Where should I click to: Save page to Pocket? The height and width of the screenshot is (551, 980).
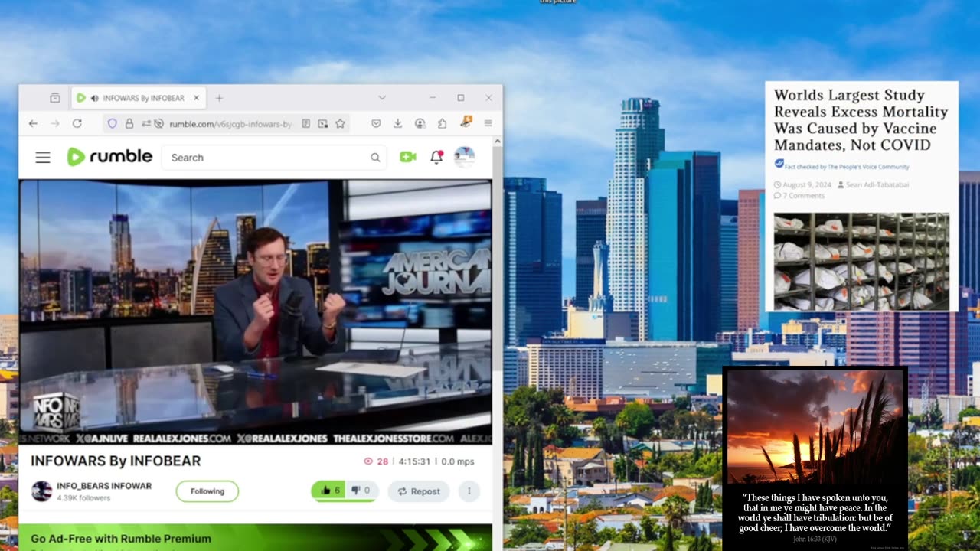[x=376, y=123]
